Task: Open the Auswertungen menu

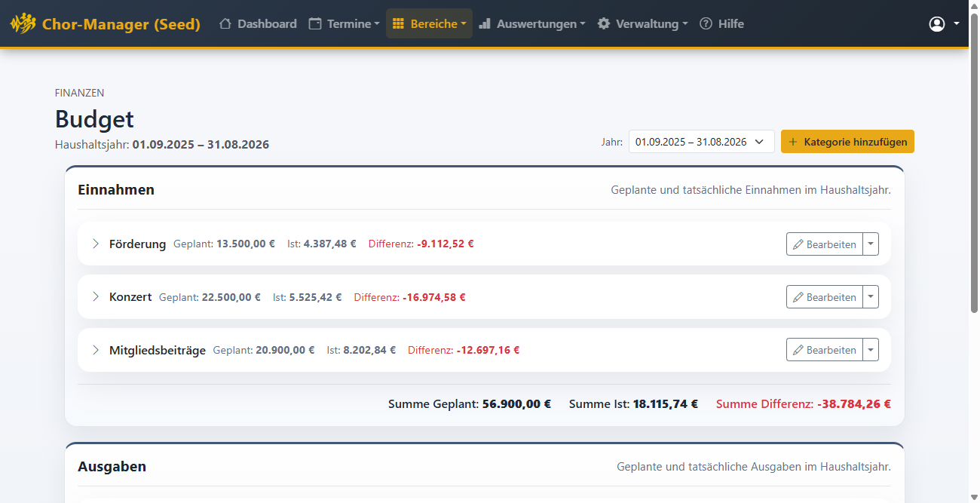Action: pos(532,24)
